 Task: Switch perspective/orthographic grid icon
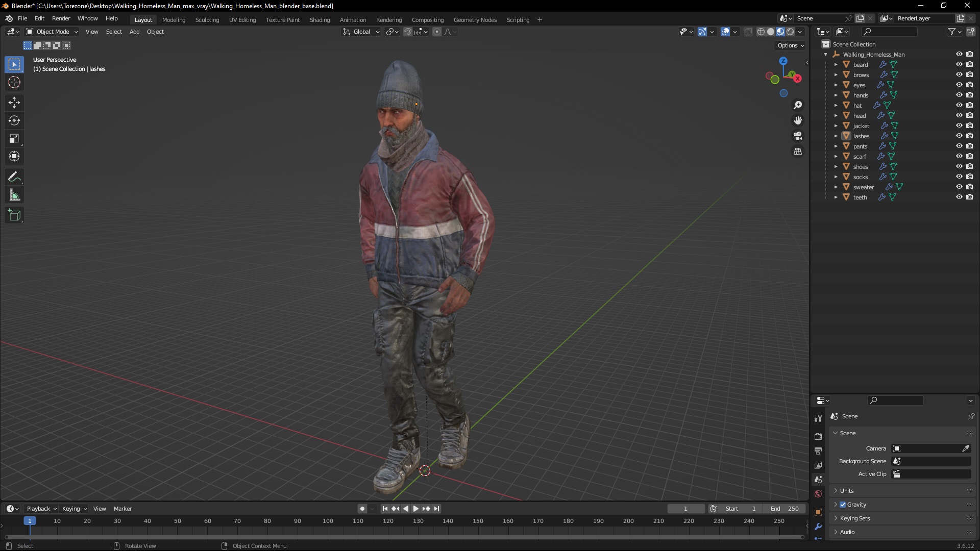click(x=798, y=152)
